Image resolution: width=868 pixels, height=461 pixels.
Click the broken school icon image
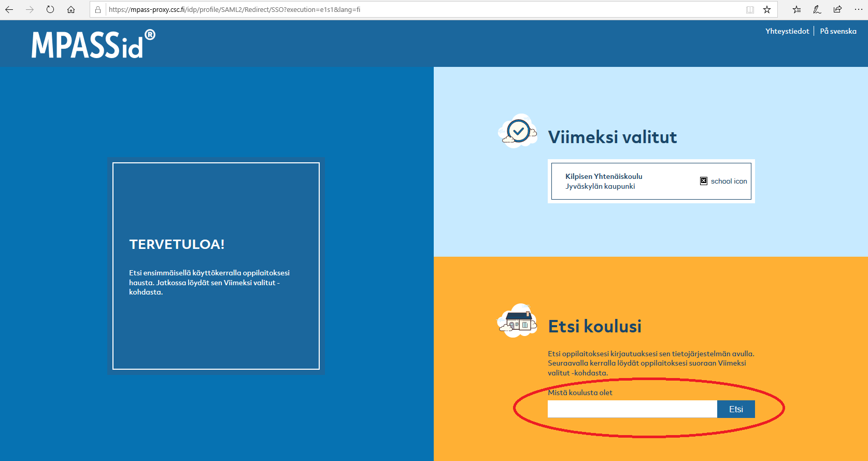(704, 181)
